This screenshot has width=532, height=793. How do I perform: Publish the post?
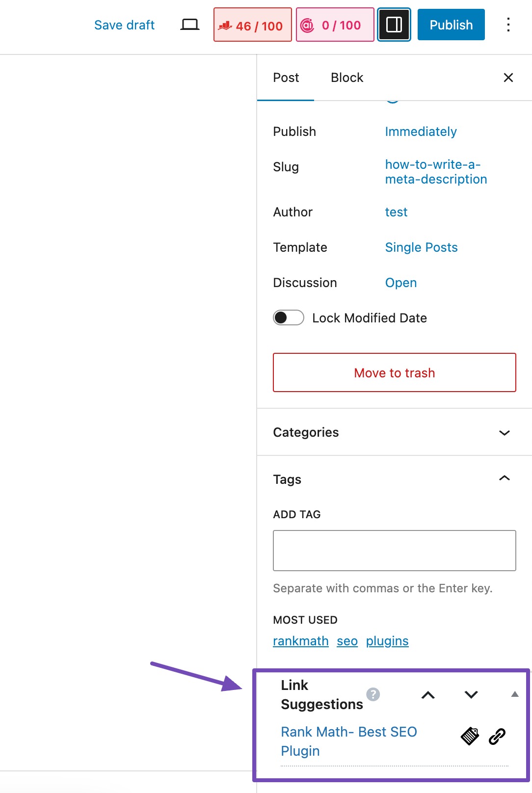451,25
